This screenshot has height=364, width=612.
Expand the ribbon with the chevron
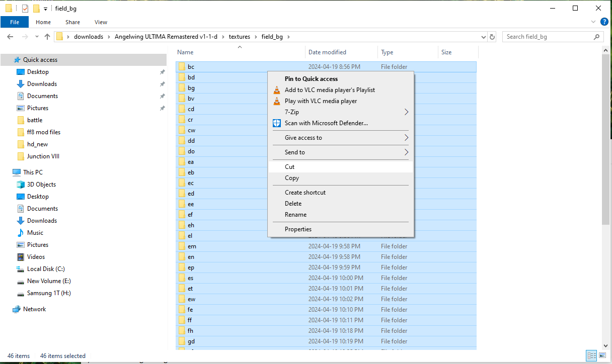594,22
